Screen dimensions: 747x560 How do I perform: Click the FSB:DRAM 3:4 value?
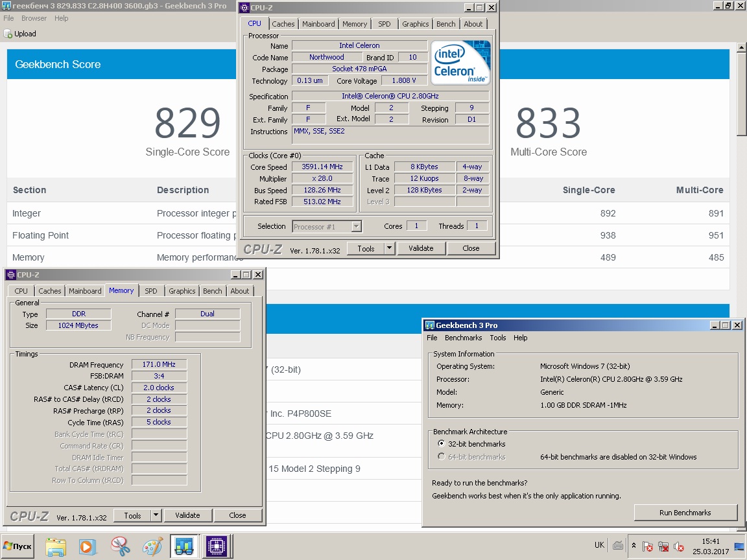159,376
